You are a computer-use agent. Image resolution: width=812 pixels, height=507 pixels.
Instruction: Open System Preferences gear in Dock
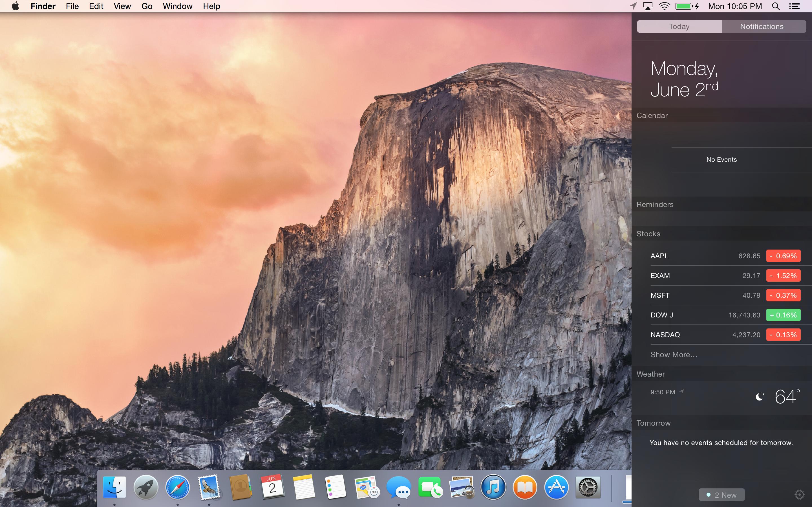tap(588, 488)
